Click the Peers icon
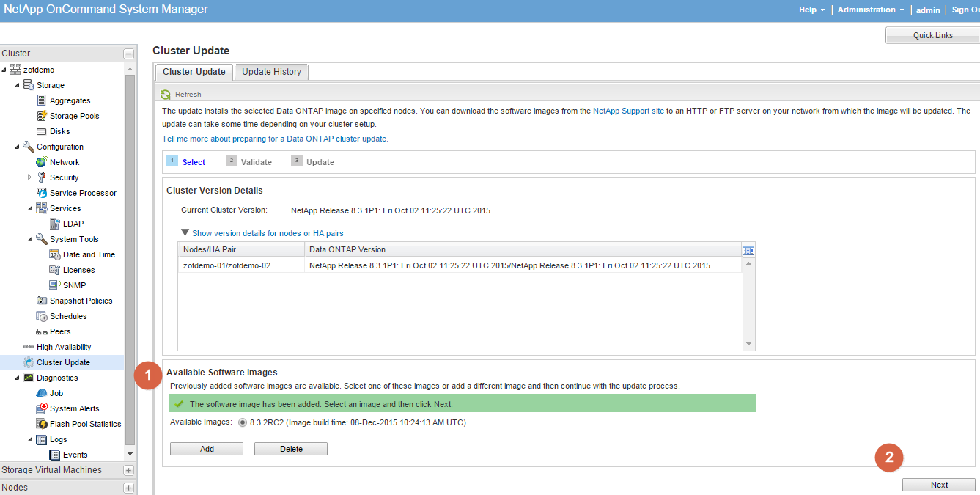Image resolution: width=980 pixels, height=495 pixels. (43, 331)
